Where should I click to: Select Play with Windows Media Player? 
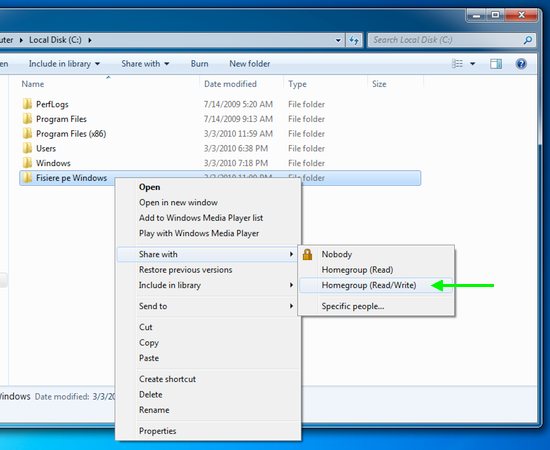coord(208,233)
